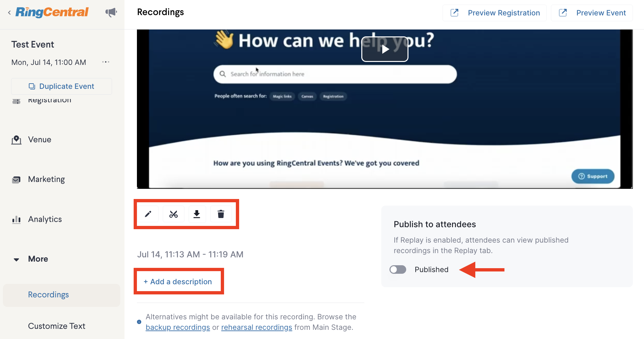
Task: Click the Jul 14, 11:13 AM recording time
Action: 190,254
